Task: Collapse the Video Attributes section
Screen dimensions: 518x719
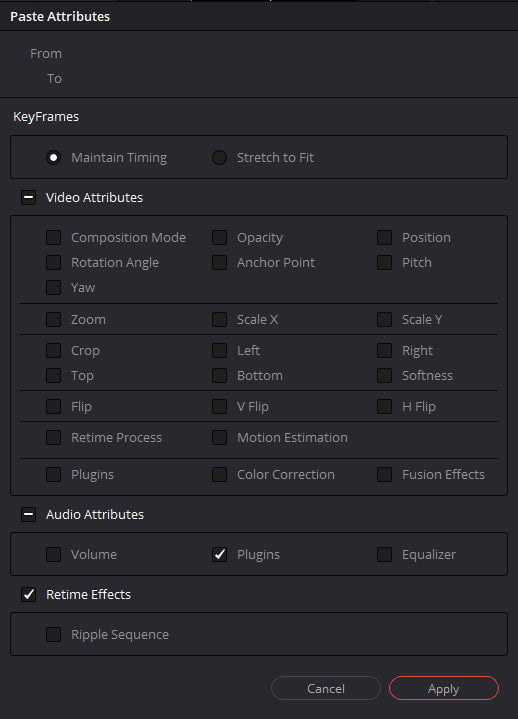Action: pyautogui.click(x=28, y=198)
